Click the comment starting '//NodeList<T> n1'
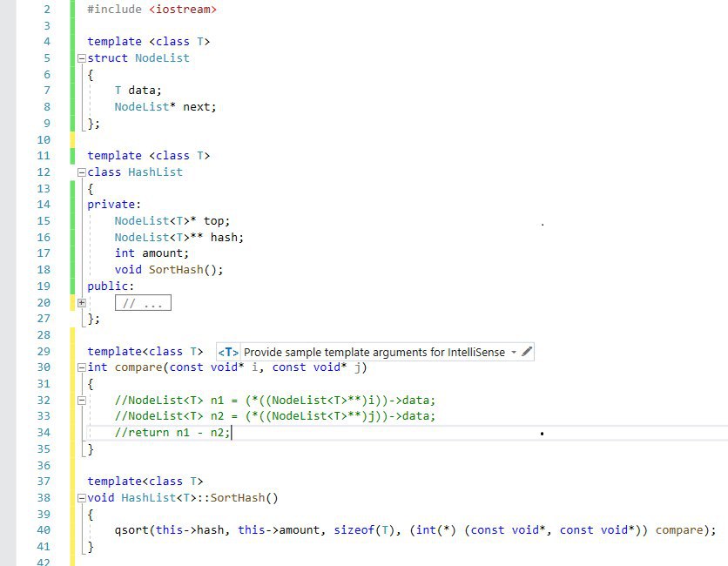Image resolution: width=728 pixels, height=566 pixels. [x=275, y=401]
